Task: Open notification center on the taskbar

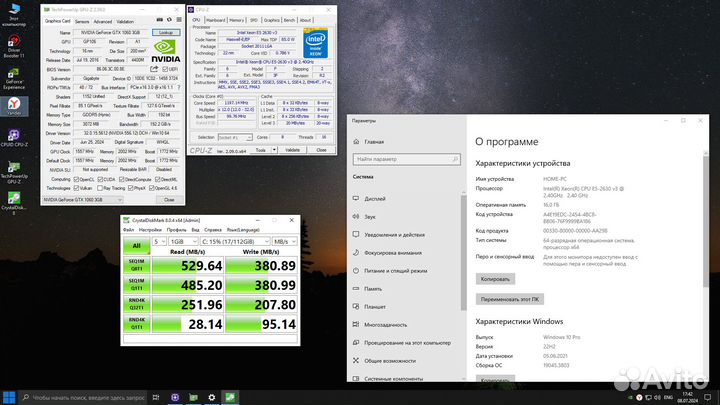Action: tap(708, 397)
